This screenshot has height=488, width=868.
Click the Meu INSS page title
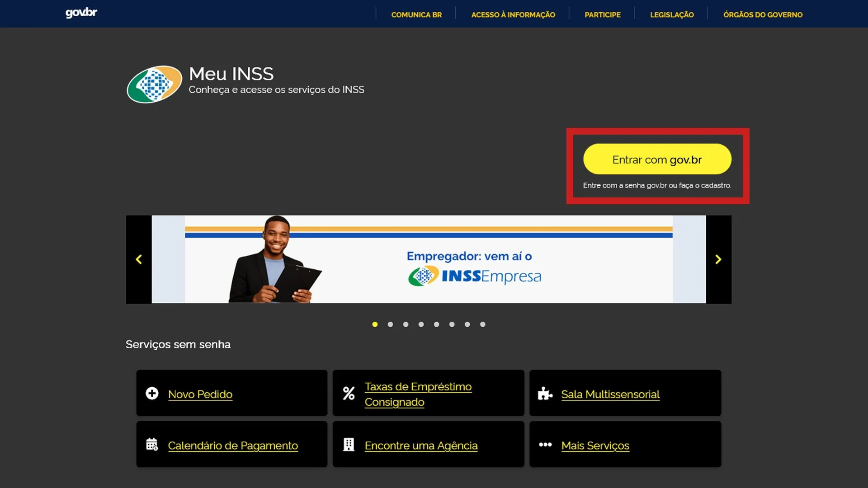point(231,74)
